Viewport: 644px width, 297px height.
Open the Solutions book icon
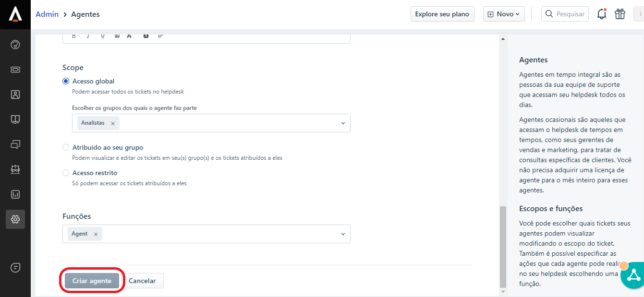[x=15, y=119]
